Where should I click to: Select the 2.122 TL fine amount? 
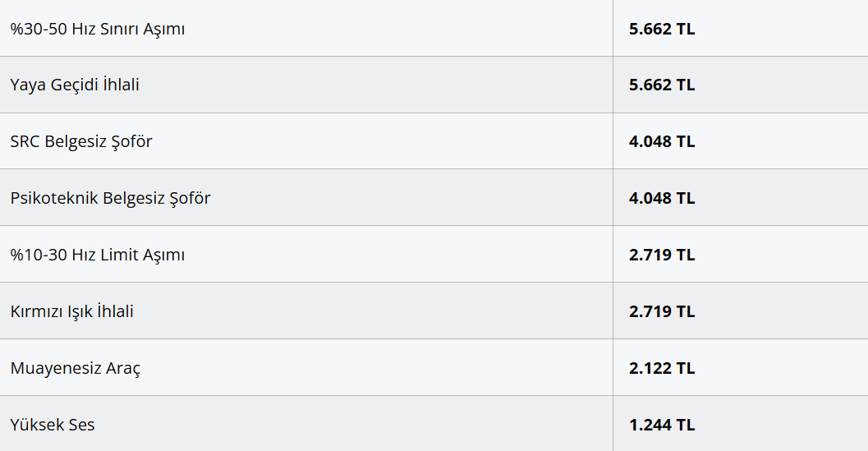[x=662, y=368]
